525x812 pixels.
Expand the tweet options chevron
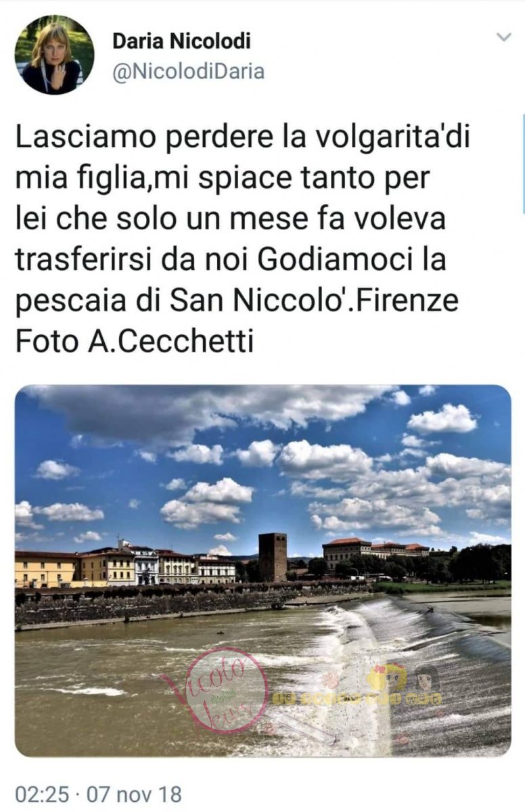point(504,37)
